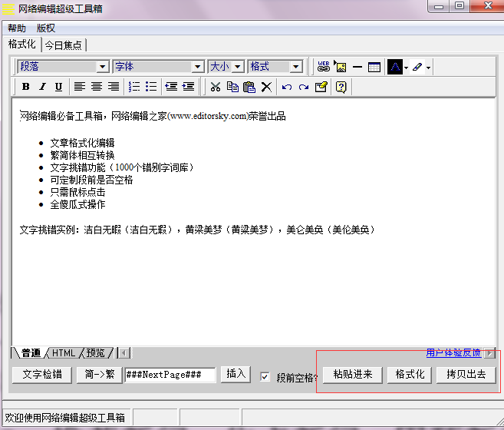This screenshot has width=504, height=430.
Task: Undo the last edit
Action: pos(287,87)
